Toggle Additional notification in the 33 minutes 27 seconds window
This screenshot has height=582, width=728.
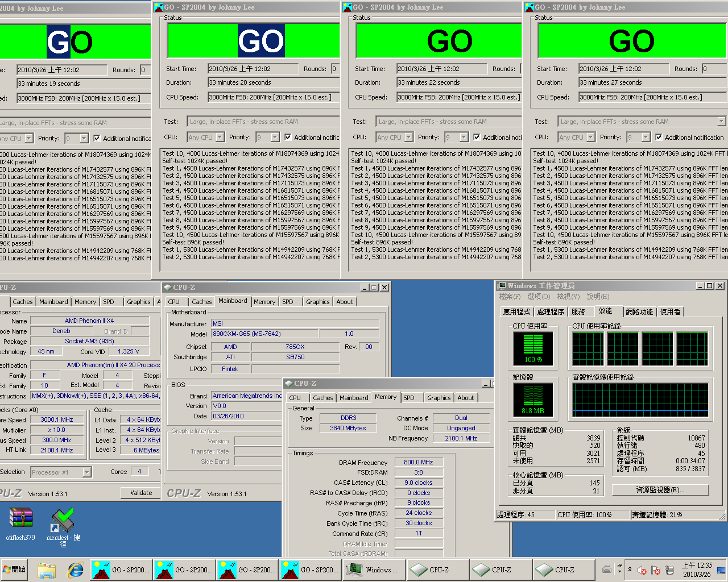pyautogui.click(x=659, y=137)
